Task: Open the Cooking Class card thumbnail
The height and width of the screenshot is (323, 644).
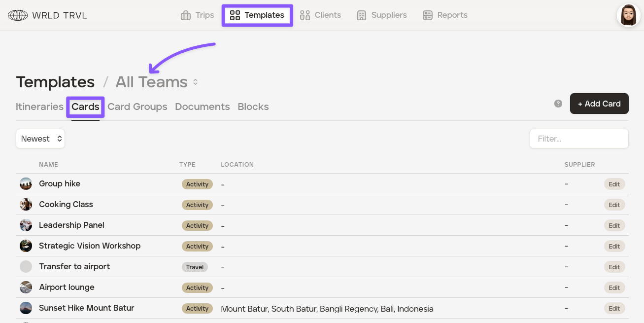Action: pyautogui.click(x=26, y=205)
